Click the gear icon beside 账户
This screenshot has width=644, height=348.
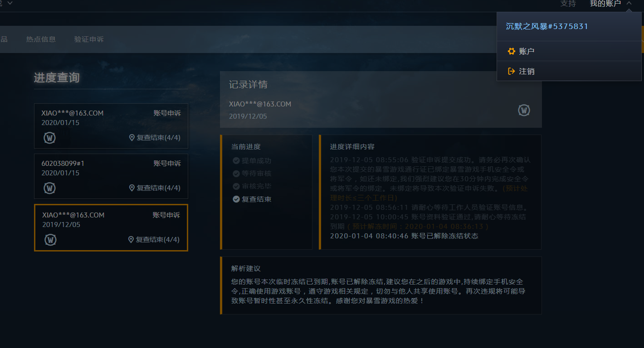pos(512,51)
